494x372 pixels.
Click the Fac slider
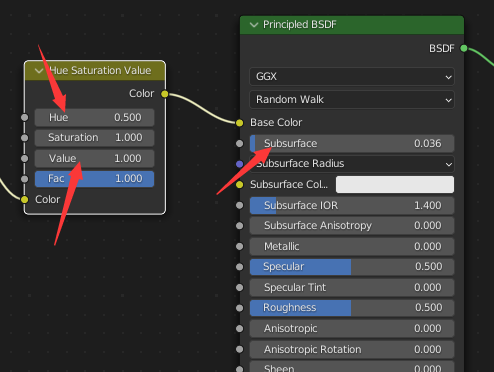[x=94, y=179]
